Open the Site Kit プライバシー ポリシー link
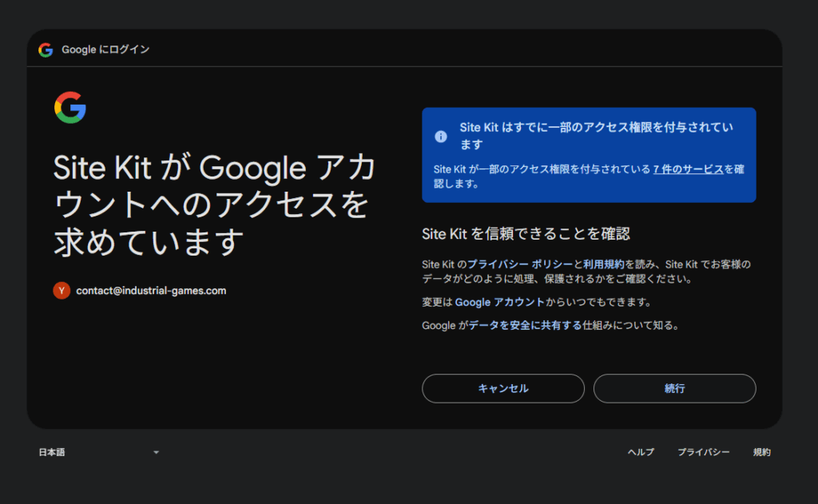Image resolution: width=818 pixels, height=504 pixels. coord(520,264)
